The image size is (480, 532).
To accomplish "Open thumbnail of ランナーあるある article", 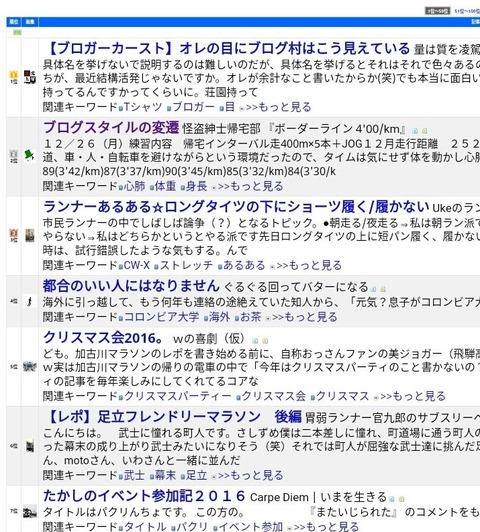I will click(x=30, y=235).
